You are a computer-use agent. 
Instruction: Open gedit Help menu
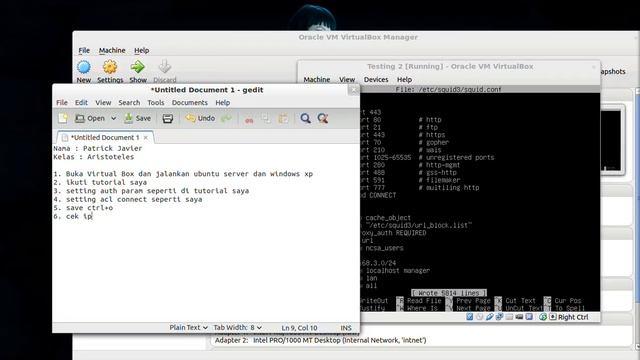(x=222, y=102)
